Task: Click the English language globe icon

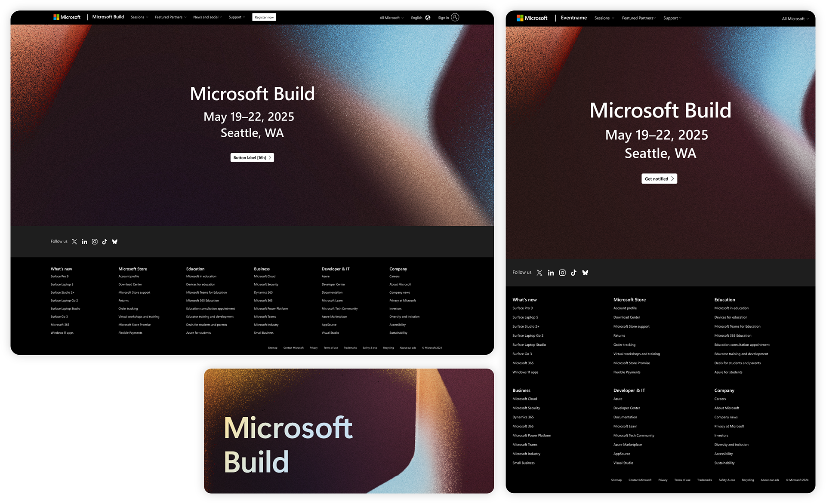Action: point(428,18)
